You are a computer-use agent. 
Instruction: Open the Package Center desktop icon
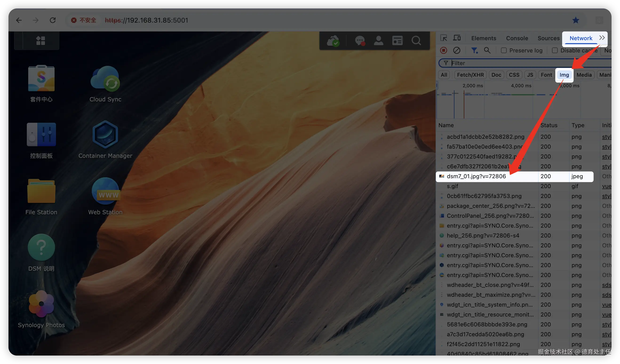click(x=41, y=79)
